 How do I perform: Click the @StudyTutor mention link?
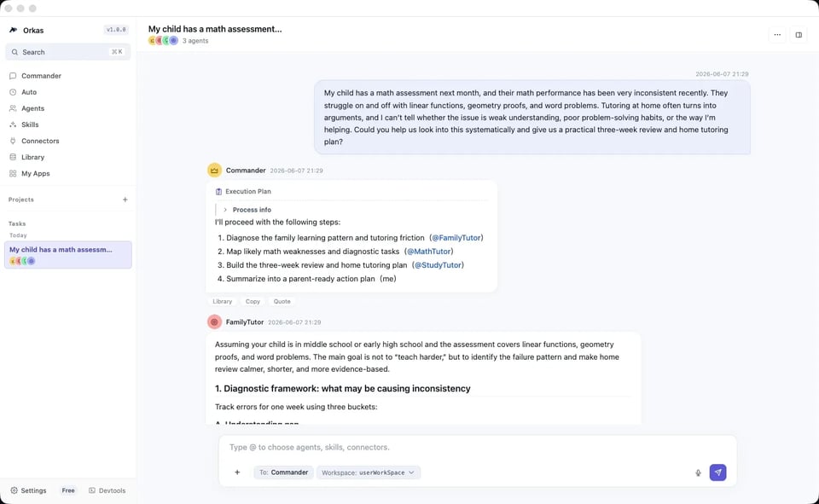pyautogui.click(x=438, y=265)
